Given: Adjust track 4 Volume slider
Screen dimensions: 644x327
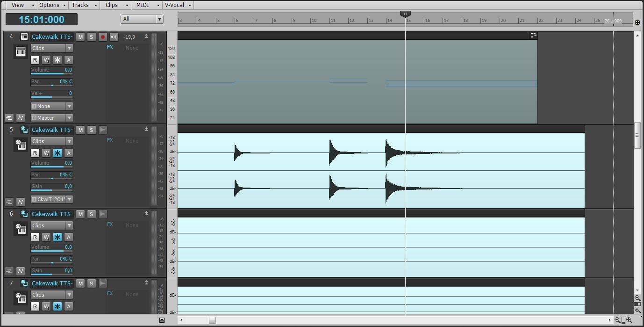Looking at the screenshot, I should coord(52,71).
